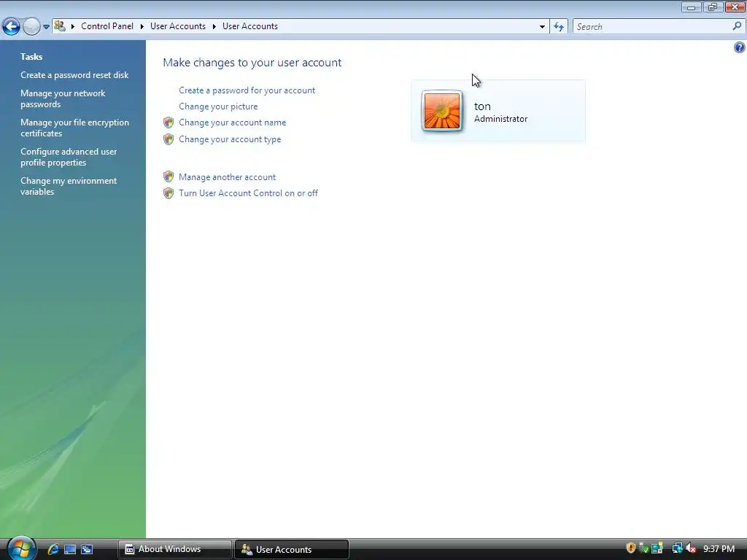Click the account name 'ton'
747x560 pixels.
482,106
